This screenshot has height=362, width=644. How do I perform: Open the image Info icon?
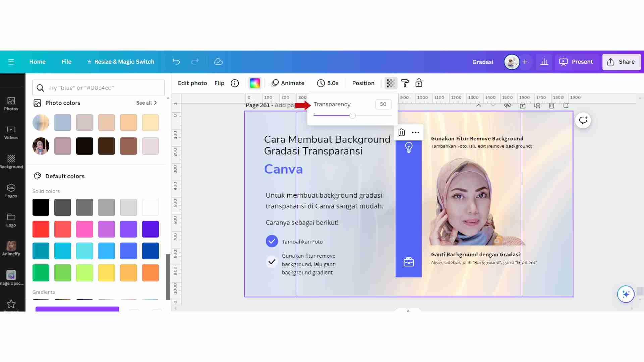click(x=235, y=83)
